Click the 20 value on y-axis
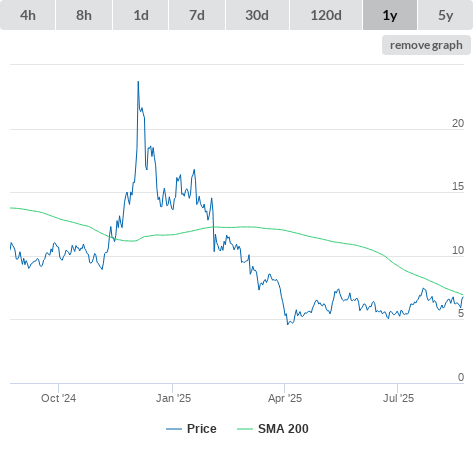 [x=458, y=123]
